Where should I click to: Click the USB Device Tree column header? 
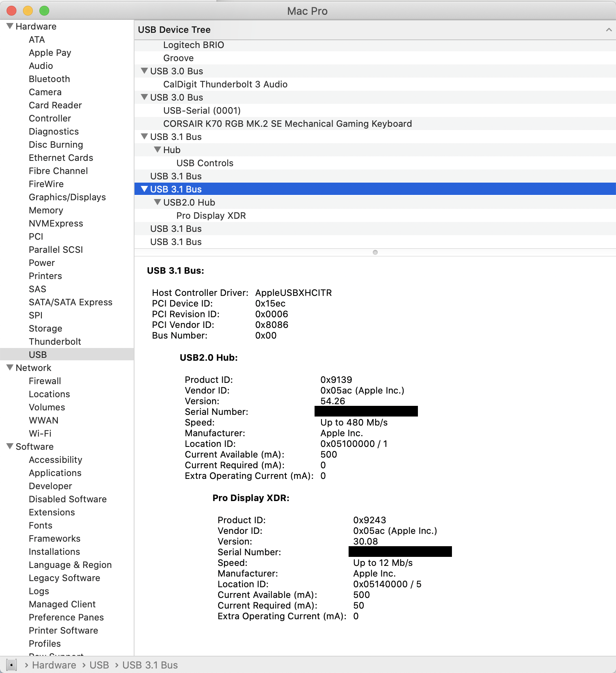pyautogui.click(x=375, y=30)
